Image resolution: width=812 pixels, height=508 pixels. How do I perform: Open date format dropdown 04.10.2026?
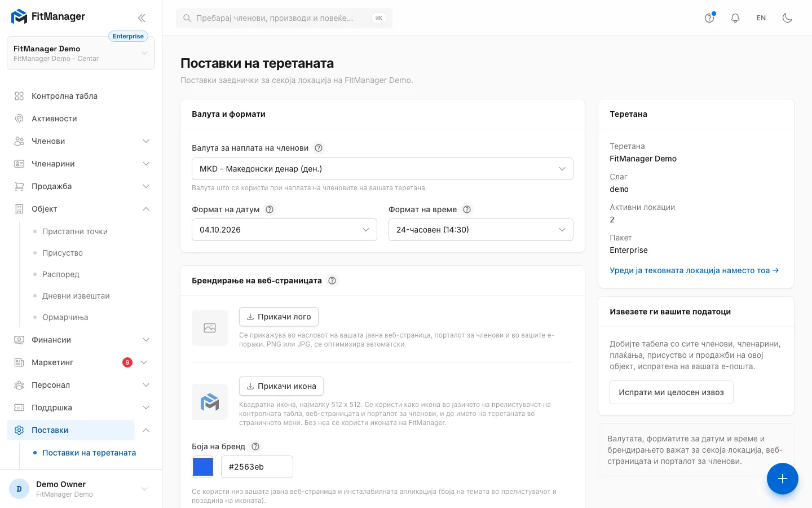pos(284,230)
